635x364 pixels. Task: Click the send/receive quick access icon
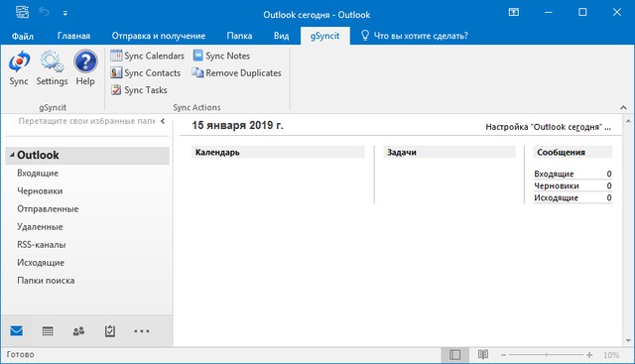(x=22, y=12)
